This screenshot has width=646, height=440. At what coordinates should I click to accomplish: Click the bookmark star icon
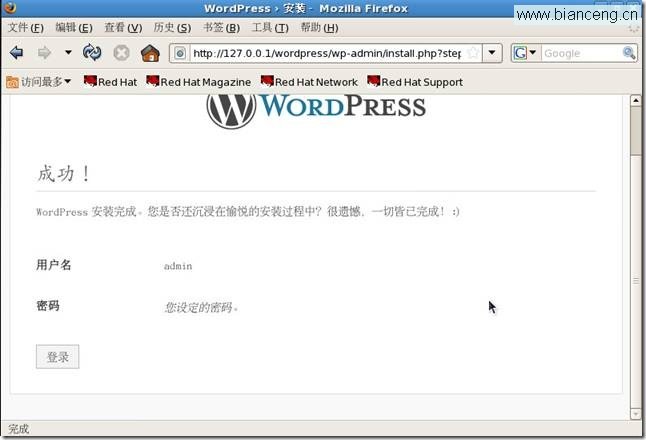click(x=474, y=53)
